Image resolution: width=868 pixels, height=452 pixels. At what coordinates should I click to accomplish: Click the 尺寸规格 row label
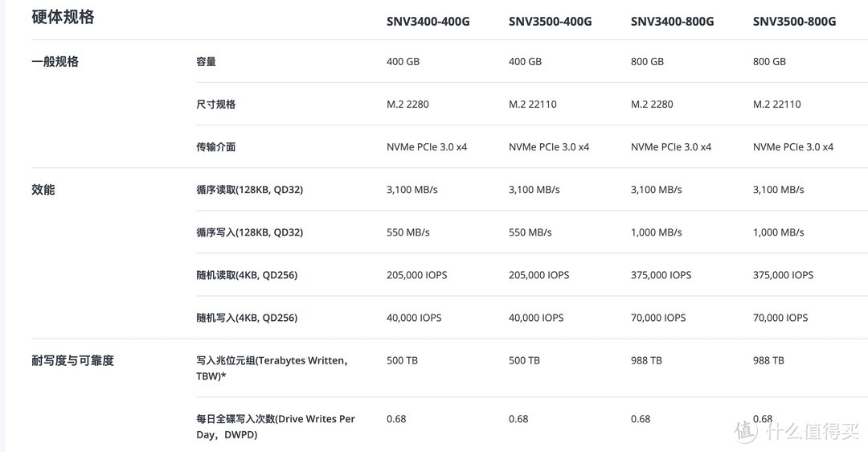[216, 104]
